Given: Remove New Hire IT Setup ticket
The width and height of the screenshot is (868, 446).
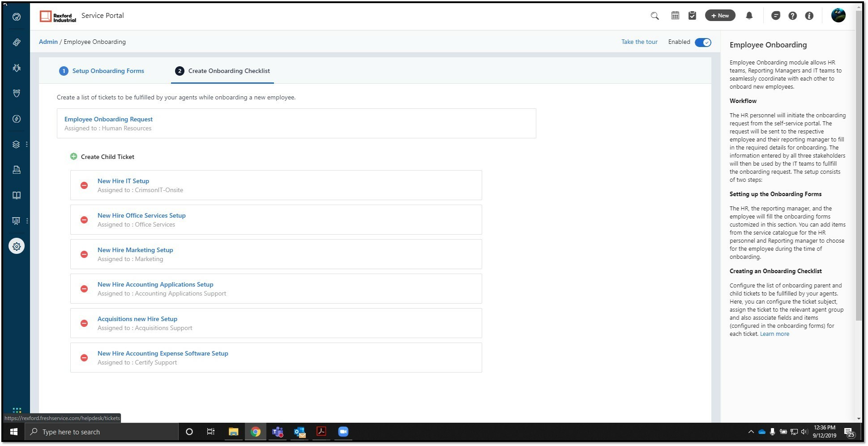Looking at the screenshot, I should pos(84,185).
